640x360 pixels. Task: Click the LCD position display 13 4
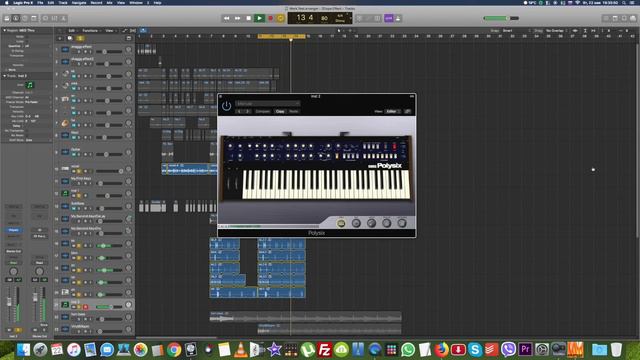(305, 18)
